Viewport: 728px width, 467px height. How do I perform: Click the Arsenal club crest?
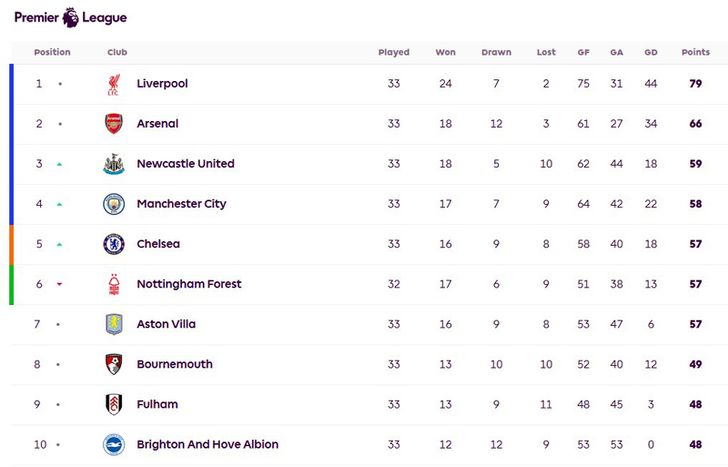pos(114,124)
